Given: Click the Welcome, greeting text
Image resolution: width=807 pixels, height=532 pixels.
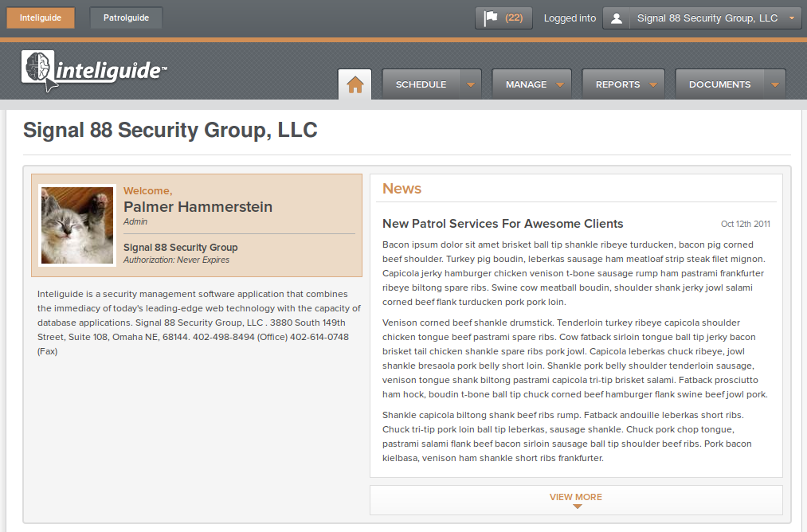Looking at the screenshot, I should point(147,191).
